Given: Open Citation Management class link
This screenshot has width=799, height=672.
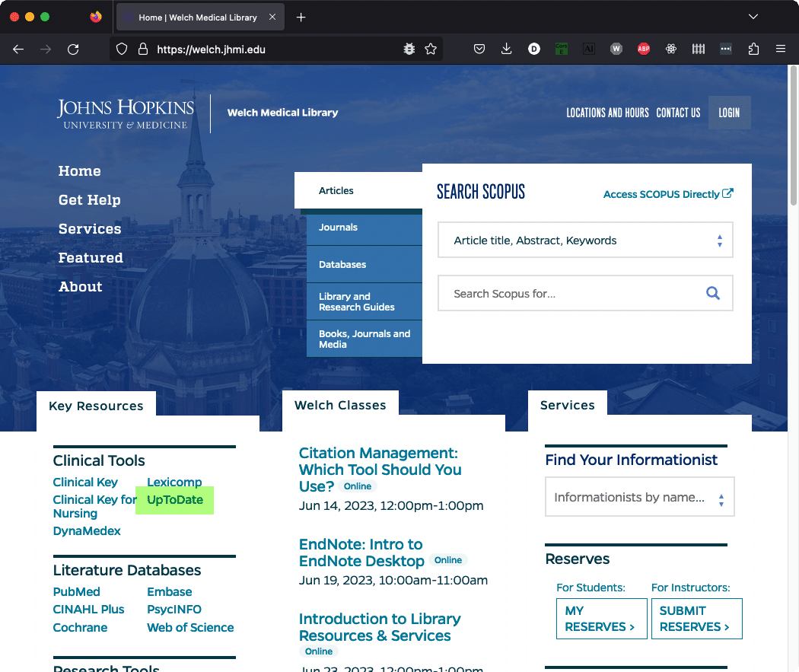Looking at the screenshot, I should (x=380, y=470).
